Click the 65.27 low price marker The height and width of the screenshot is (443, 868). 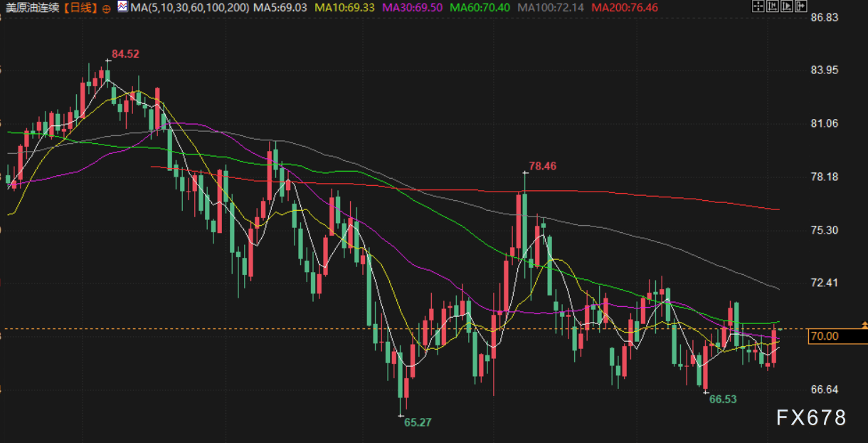(x=418, y=422)
